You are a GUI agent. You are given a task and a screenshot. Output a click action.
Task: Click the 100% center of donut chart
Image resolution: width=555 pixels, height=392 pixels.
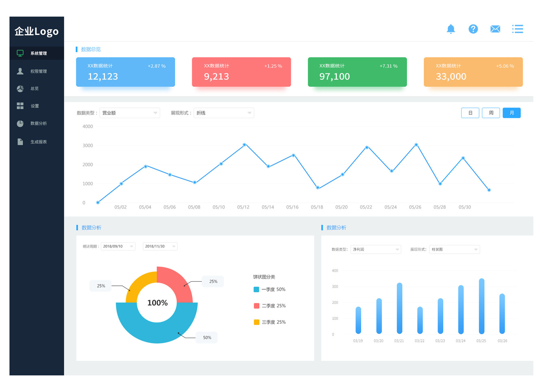pyautogui.click(x=157, y=303)
